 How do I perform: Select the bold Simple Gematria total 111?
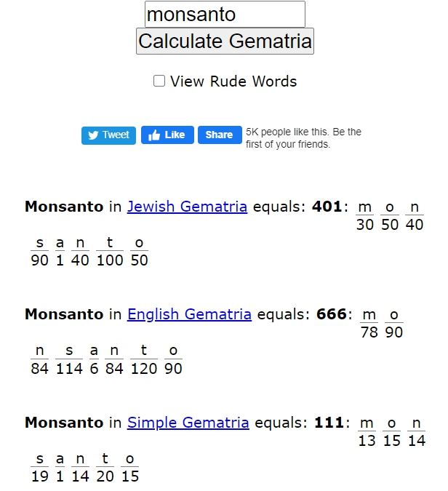pyautogui.click(x=329, y=423)
